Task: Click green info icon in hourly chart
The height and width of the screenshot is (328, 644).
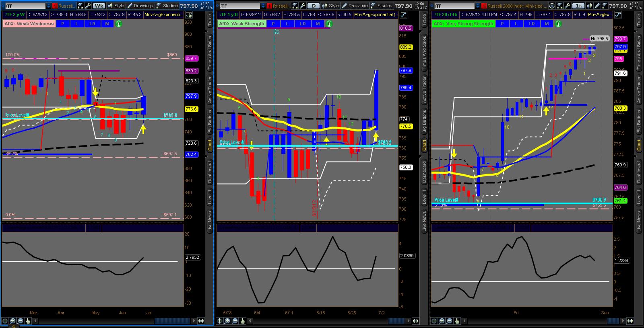Action: [558, 24]
